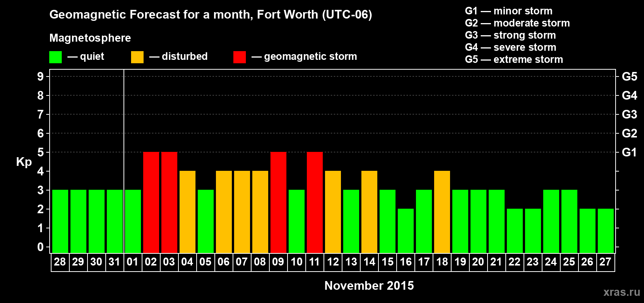Select the green bar for November 10
This screenshot has width=644, height=303.
(297, 222)
